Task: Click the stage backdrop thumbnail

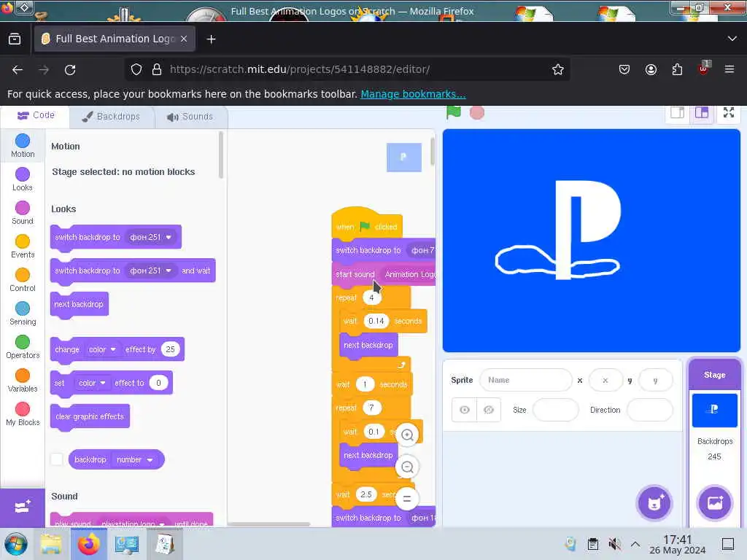Action: point(714,410)
